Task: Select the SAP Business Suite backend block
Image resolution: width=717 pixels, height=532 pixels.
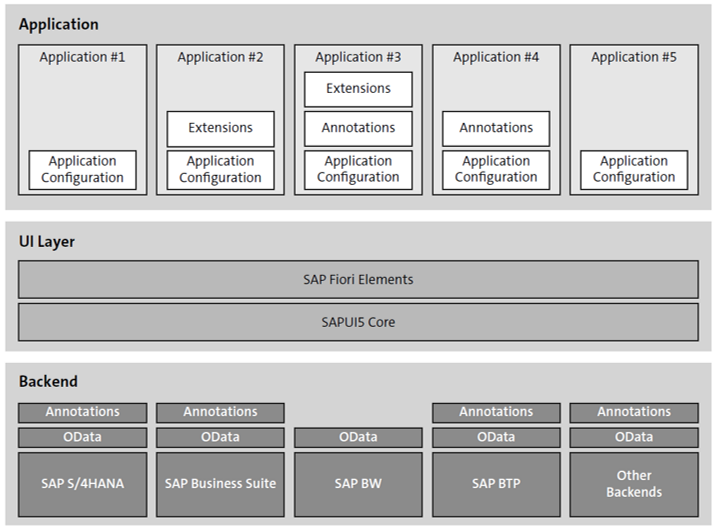Action: pyautogui.click(x=220, y=484)
